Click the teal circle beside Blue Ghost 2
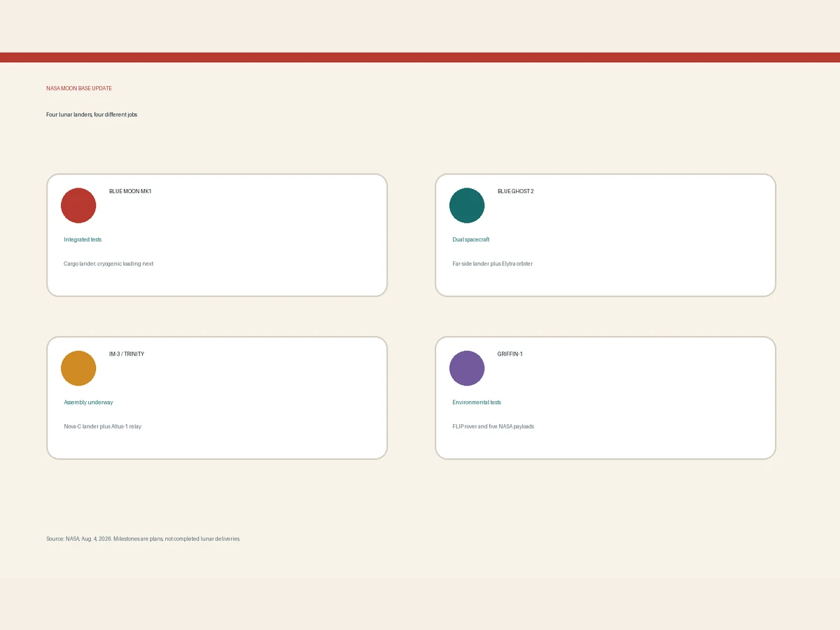 (x=467, y=205)
